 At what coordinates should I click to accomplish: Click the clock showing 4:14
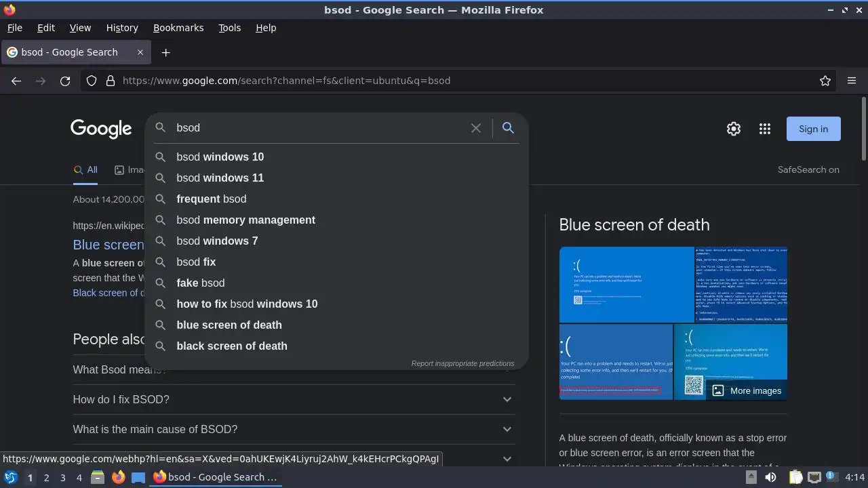click(855, 477)
